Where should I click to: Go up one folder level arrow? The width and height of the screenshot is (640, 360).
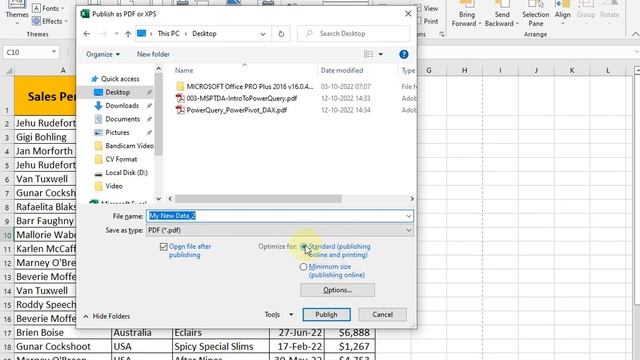(128, 34)
